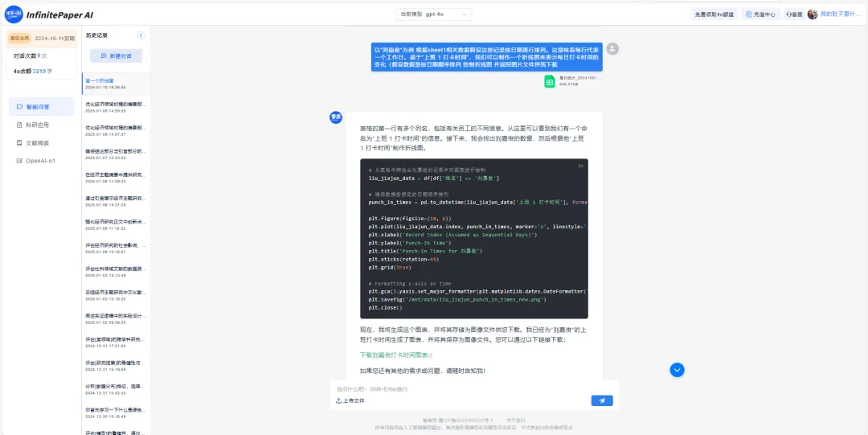This screenshot has width=868, height=435.
Task: Collapse the 历史记录 history panel arrow
Action: (141, 35)
